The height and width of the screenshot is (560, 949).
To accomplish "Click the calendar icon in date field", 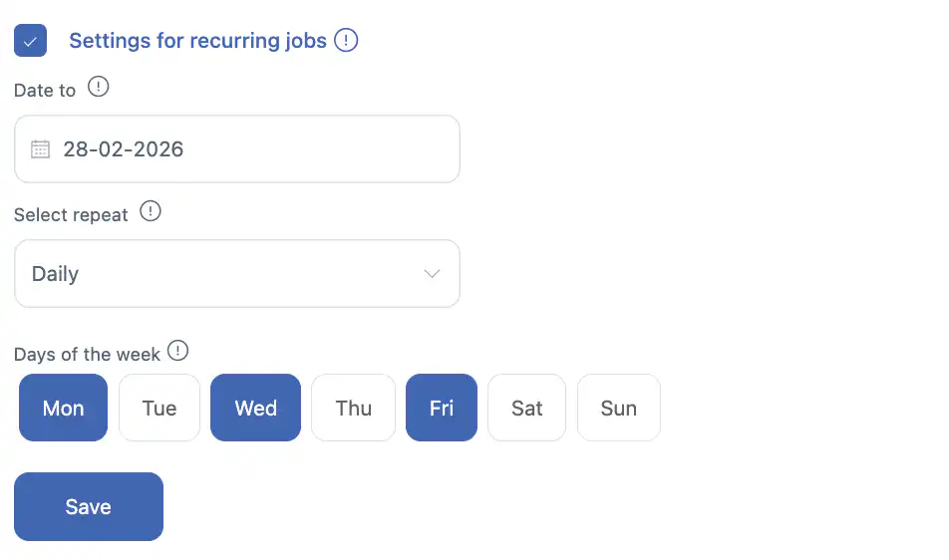I will pyautogui.click(x=40, y=149).
